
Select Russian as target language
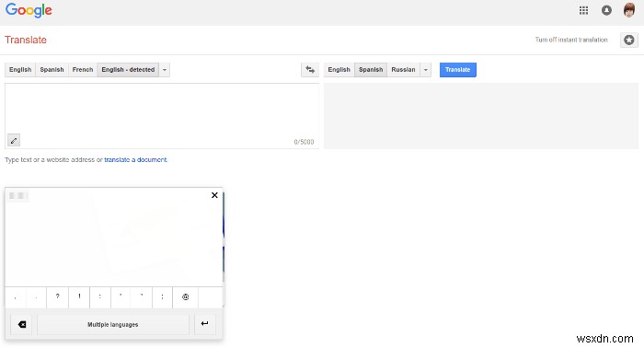tap(403, 70)
